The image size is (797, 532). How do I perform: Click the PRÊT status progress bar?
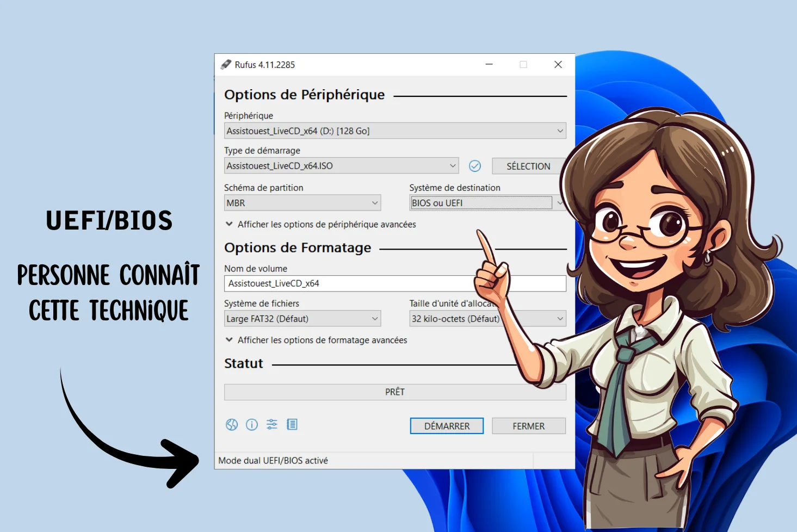point(395,392)
